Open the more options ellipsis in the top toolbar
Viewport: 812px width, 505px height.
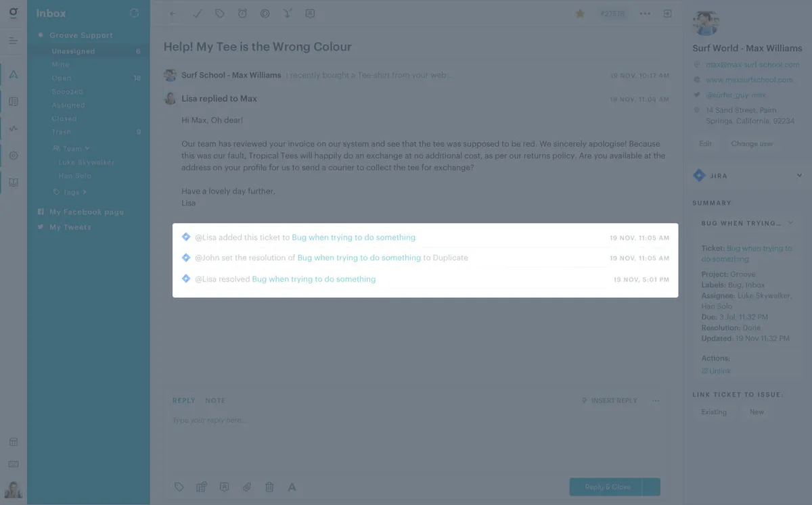coord(645,14)
